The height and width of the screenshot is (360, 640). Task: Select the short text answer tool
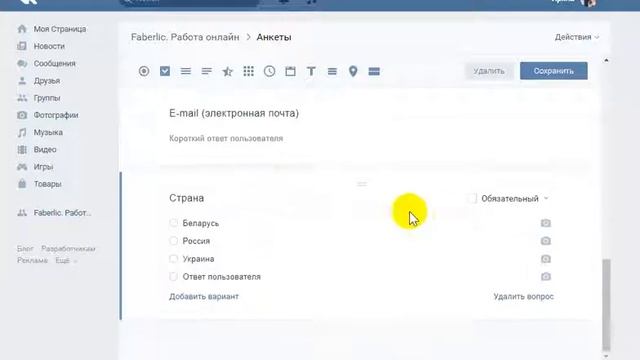[207, 71]
